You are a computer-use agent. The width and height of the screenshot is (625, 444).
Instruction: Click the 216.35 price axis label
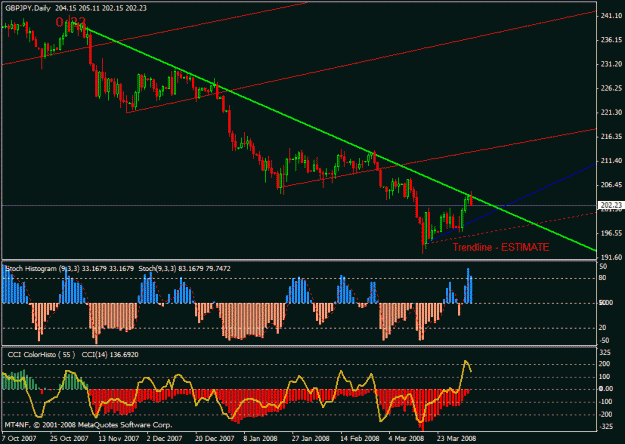(611, 137)
